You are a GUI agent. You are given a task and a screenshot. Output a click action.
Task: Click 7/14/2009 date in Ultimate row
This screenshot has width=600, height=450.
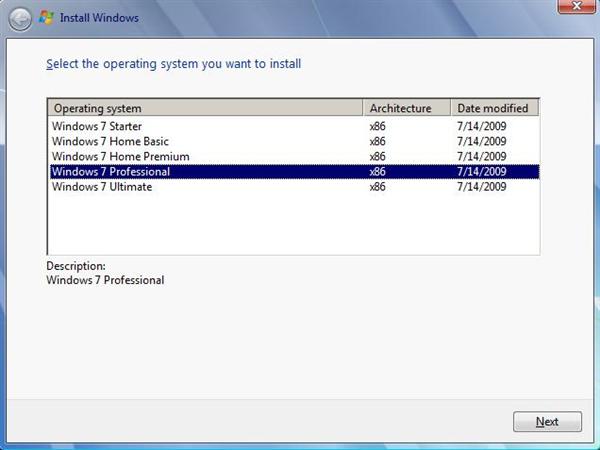pos(482,187)
